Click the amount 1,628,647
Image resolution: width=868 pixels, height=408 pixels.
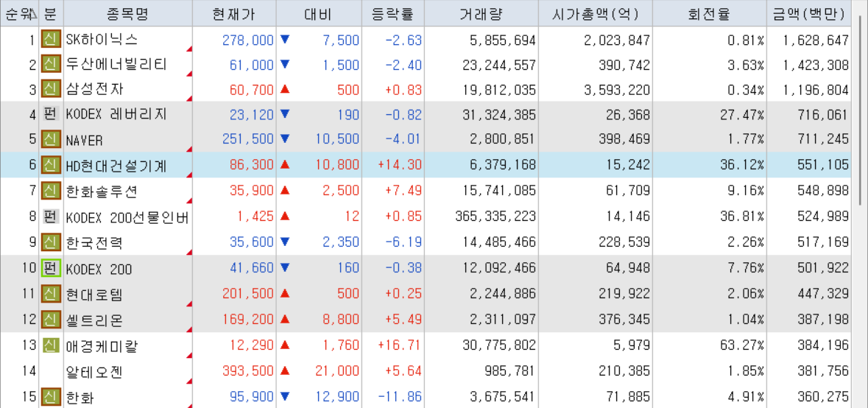(816, 40)
